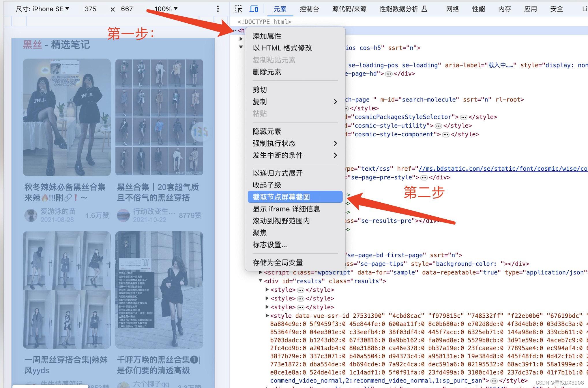Click the inspect element picker icon

point(238,9)
